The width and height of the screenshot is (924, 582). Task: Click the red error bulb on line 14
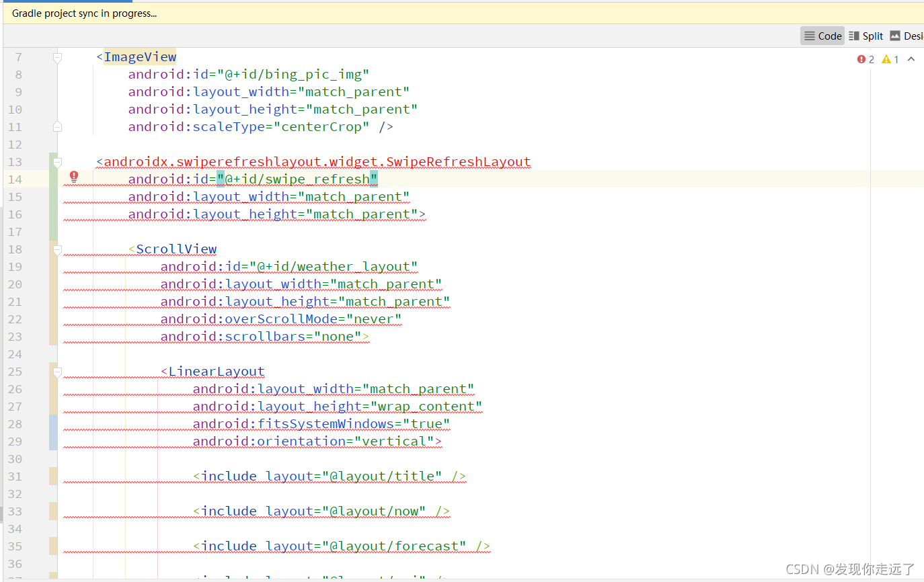(74, 177)
